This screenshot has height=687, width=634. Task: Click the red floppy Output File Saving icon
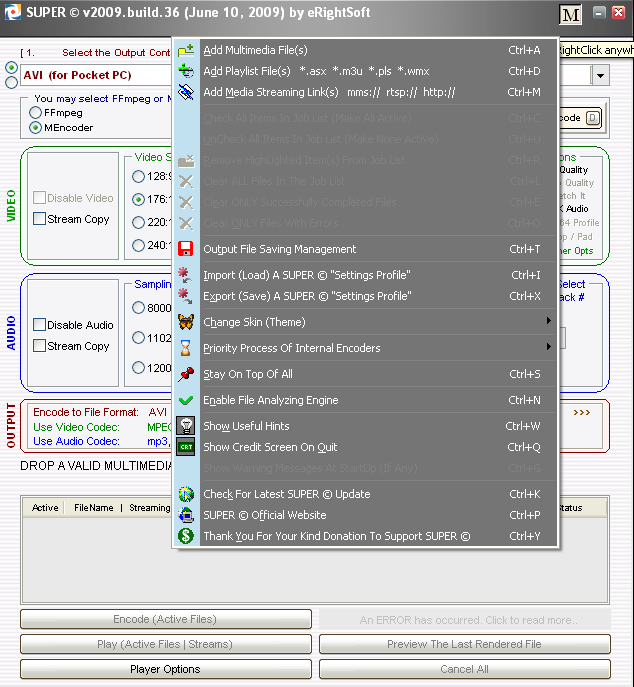tap(186, 249)
